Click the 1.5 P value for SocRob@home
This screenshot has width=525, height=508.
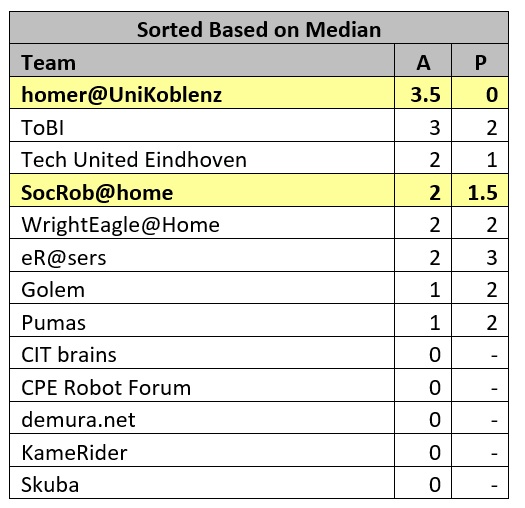pos(480,190)
